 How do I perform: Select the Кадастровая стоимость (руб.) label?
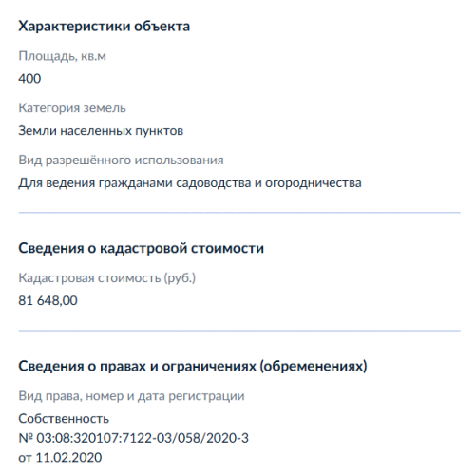(x=107, y=278)
